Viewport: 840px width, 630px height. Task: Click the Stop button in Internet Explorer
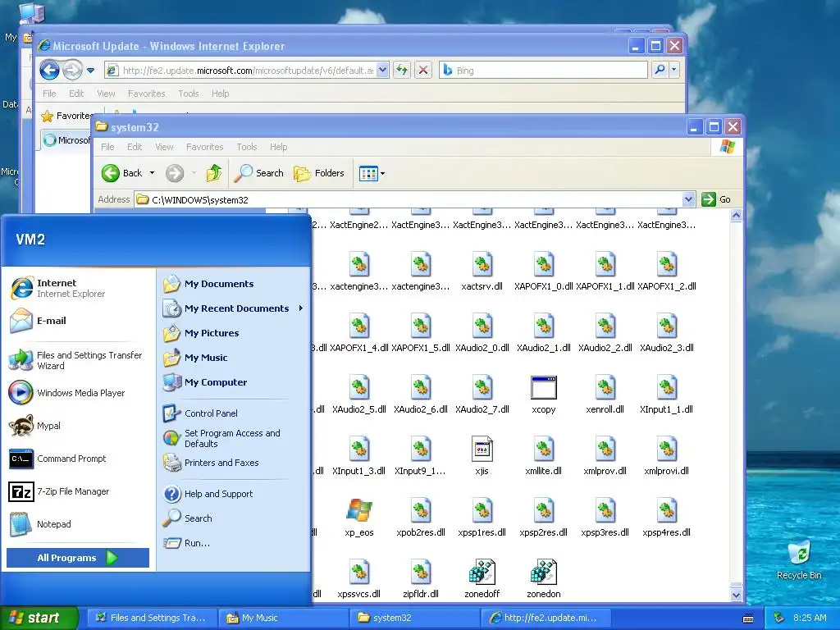(x=423, y=71)
